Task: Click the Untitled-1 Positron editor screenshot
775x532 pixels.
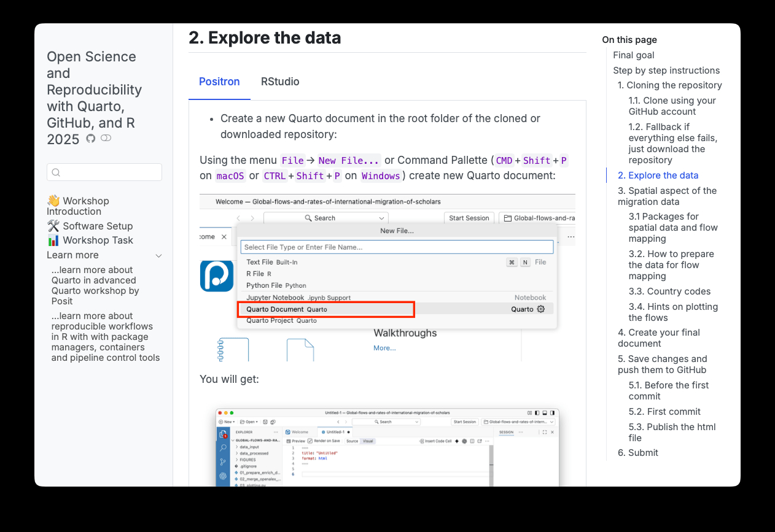Action: pos(387,447)
